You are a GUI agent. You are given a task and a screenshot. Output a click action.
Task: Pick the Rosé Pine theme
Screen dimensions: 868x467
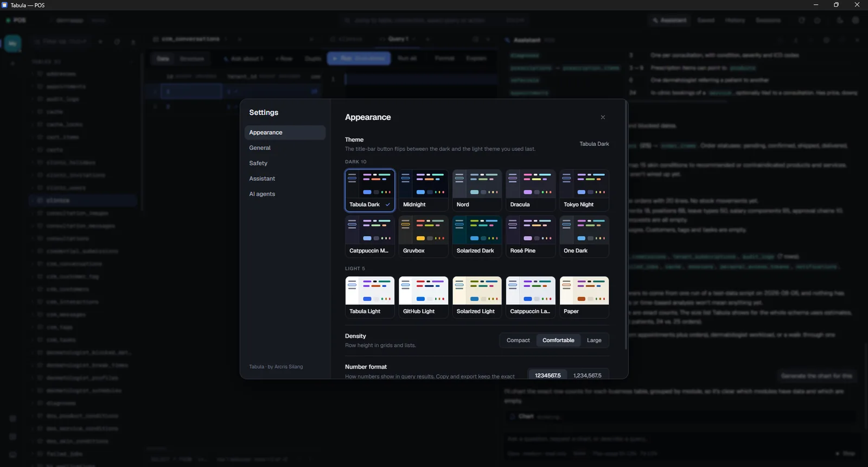coord(531,236)
